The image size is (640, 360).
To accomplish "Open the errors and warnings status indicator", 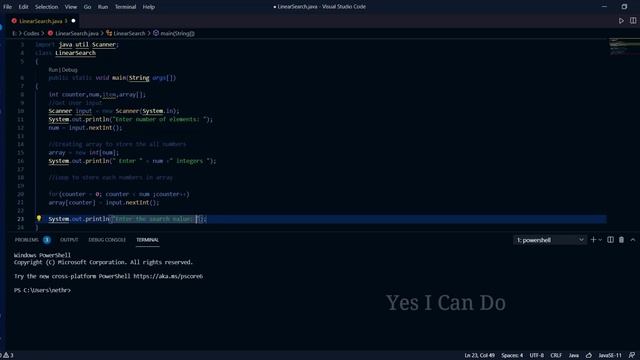I will tap(7, 356).
